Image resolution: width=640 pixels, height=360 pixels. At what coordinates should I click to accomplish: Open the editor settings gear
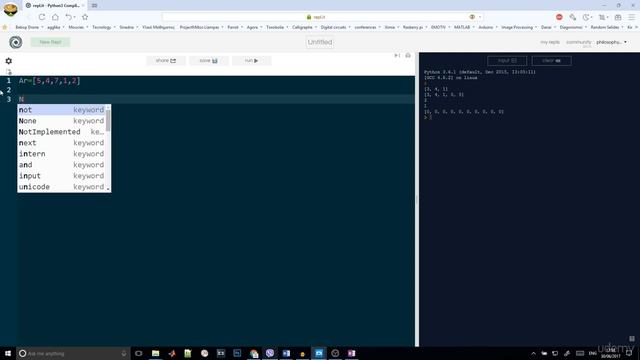pyautogui.click(x=9, y=61)
